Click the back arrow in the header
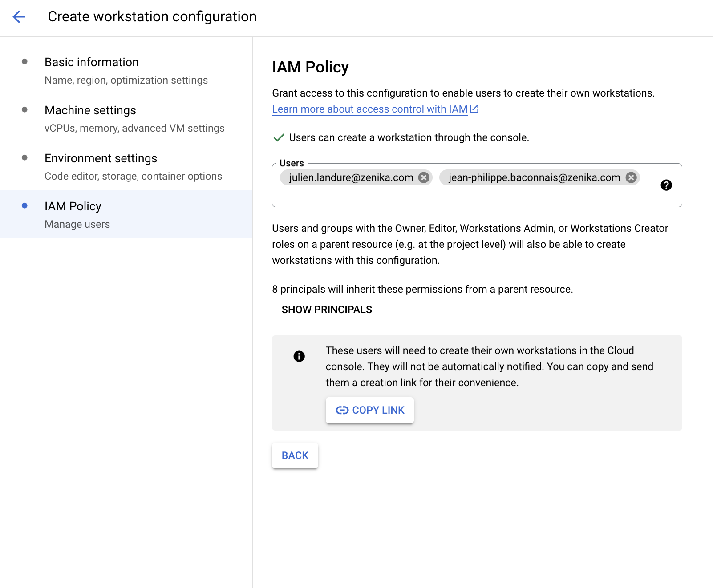 point(19,17)
